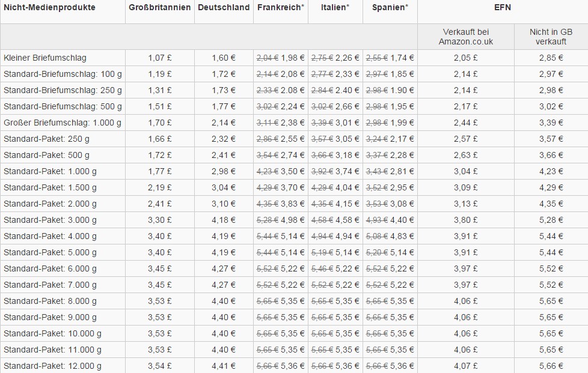The image size is (588, 373).
Task: Click the 3,66 € Nicht in GB value
Action: (551, 155)
